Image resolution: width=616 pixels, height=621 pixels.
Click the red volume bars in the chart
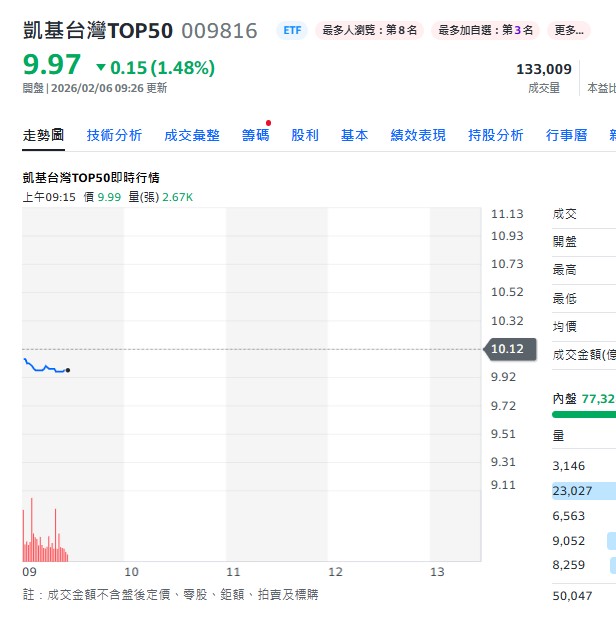tap(40, 545)
